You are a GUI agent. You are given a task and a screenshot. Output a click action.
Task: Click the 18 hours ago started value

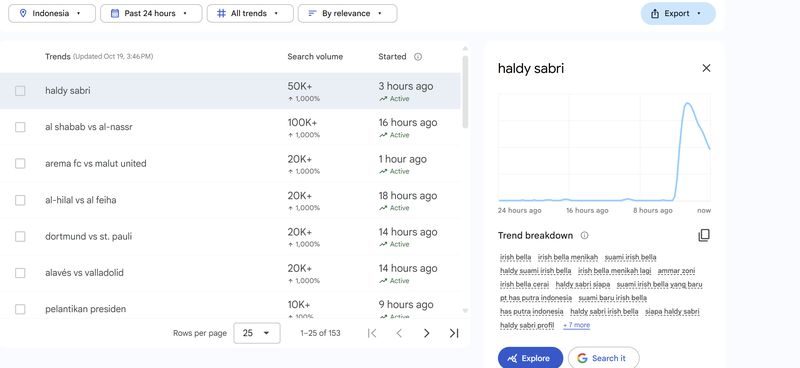point(408,195)
